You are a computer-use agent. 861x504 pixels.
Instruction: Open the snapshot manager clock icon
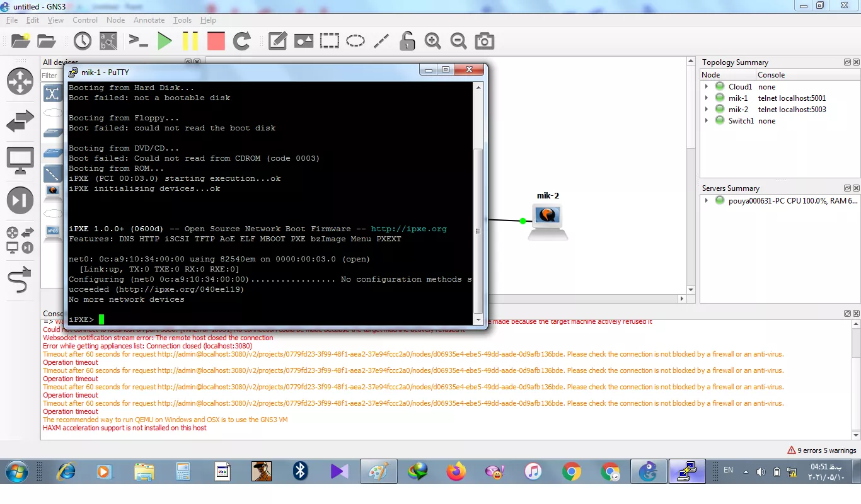[83, 42]
